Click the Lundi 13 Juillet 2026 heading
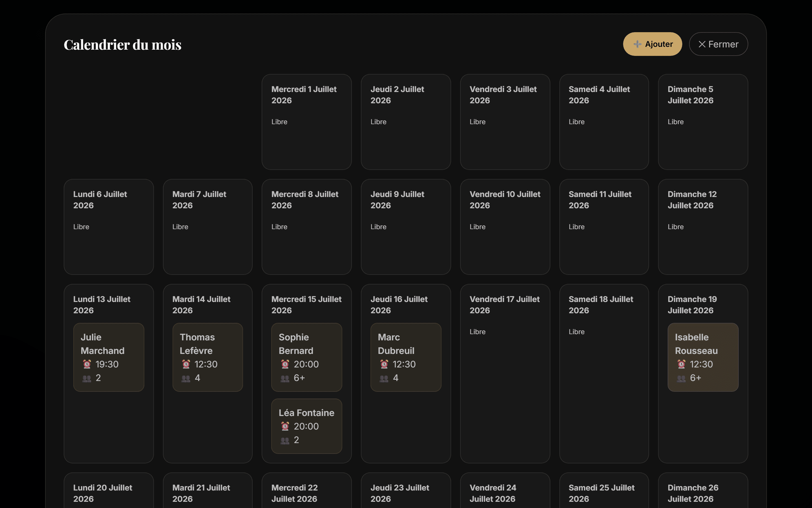 pos(102,305)
